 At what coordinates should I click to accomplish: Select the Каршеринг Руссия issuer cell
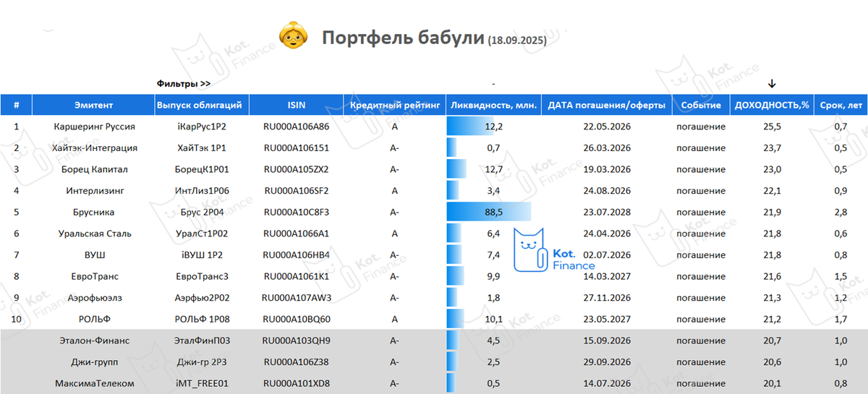(x=94, y=127)
